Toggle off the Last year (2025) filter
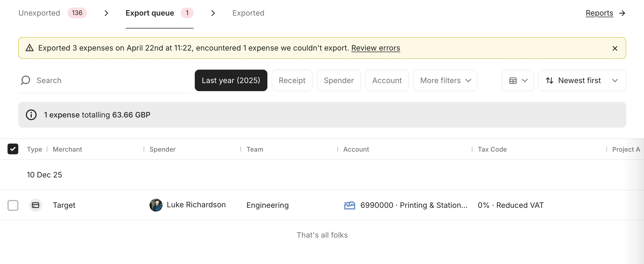The image size is (644, 264). 231,80
